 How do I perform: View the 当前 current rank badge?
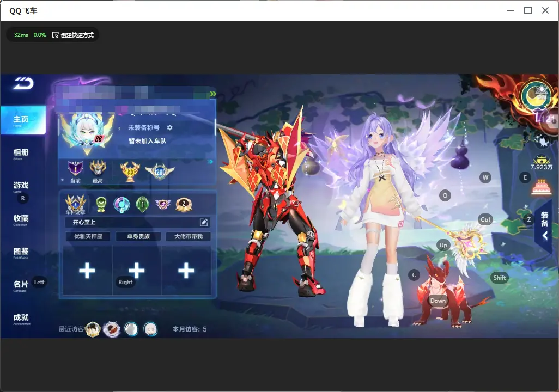75,168
